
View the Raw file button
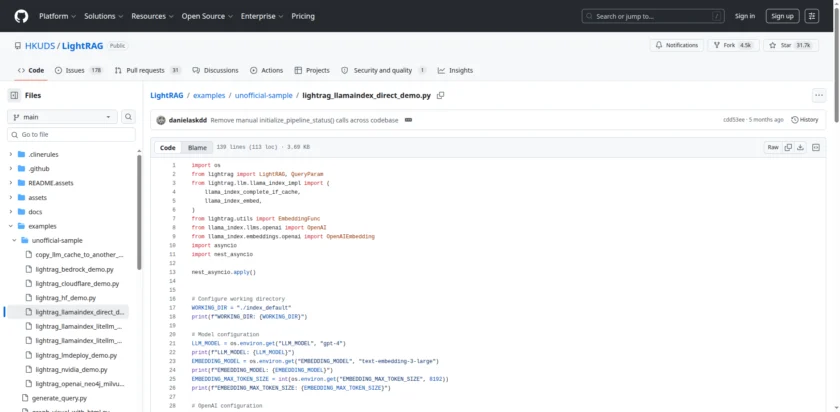pyautogui.click(x=772, y=147)
